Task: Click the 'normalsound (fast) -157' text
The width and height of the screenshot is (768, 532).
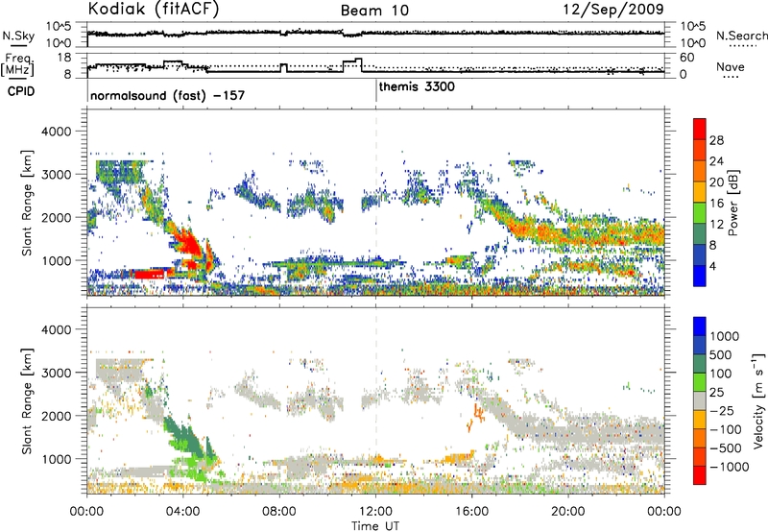Action: click(167, 95)
